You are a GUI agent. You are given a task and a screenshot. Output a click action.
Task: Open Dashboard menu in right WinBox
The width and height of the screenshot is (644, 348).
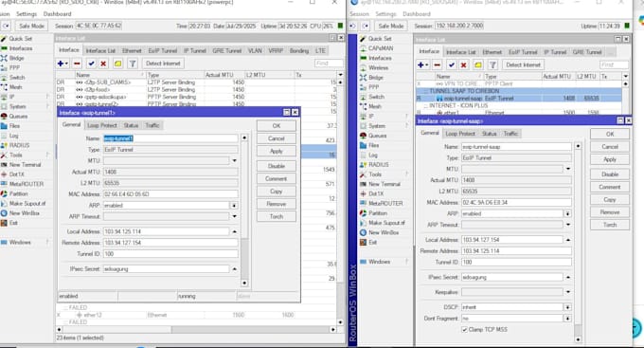click(x=417, y=14)
